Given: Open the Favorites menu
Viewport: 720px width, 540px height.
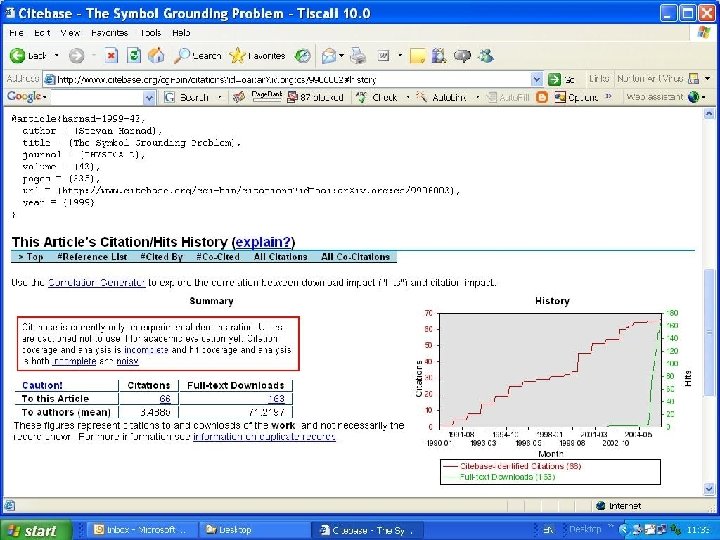Looking at the screenshot, I should pos(109,33).
